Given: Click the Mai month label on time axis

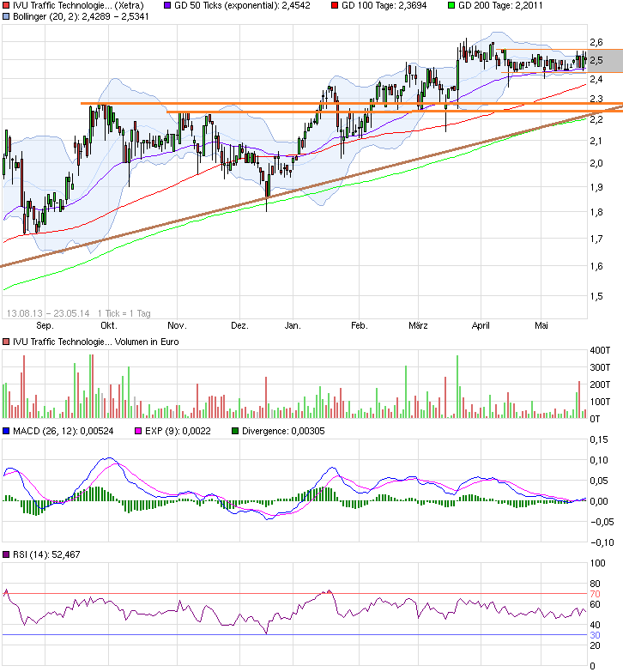Looking at the screenshot, I should click(541, 326).
